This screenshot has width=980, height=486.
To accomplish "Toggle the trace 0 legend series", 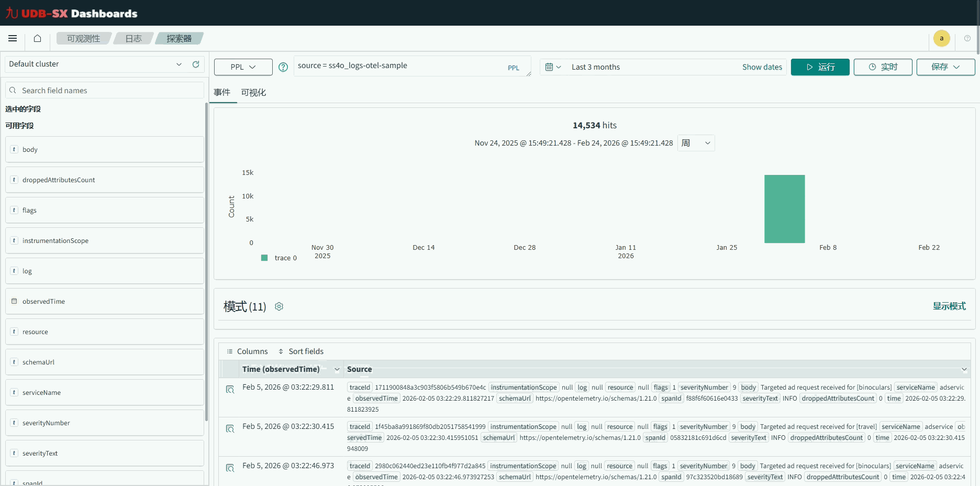I will coord(279,258).
